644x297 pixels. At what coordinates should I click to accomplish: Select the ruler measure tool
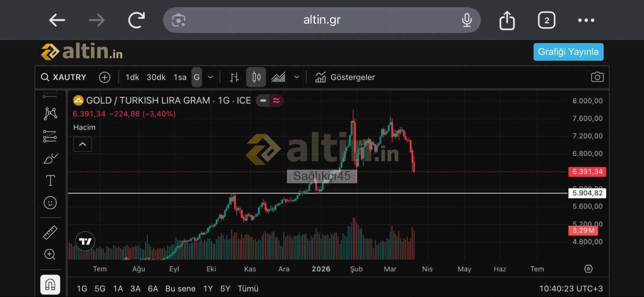50,233
